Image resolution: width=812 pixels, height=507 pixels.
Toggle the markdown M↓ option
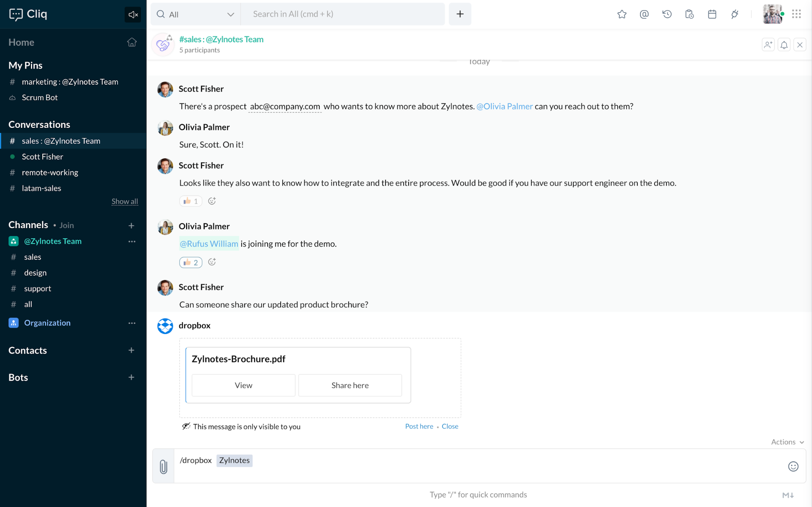pyautogui.click(x=788, y=495)
